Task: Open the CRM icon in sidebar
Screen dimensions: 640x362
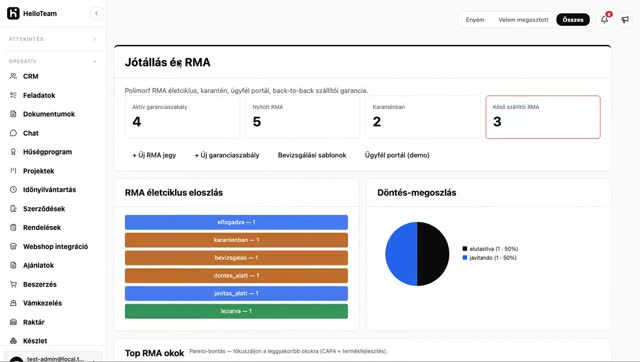Action: point(13,76)
